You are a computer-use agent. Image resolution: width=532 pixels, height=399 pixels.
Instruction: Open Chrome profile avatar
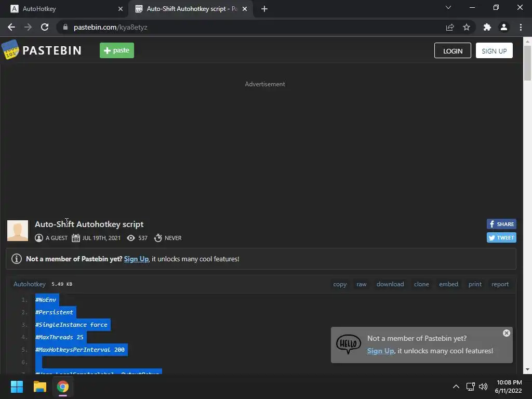pyautogui.click(x=504, y=27)
